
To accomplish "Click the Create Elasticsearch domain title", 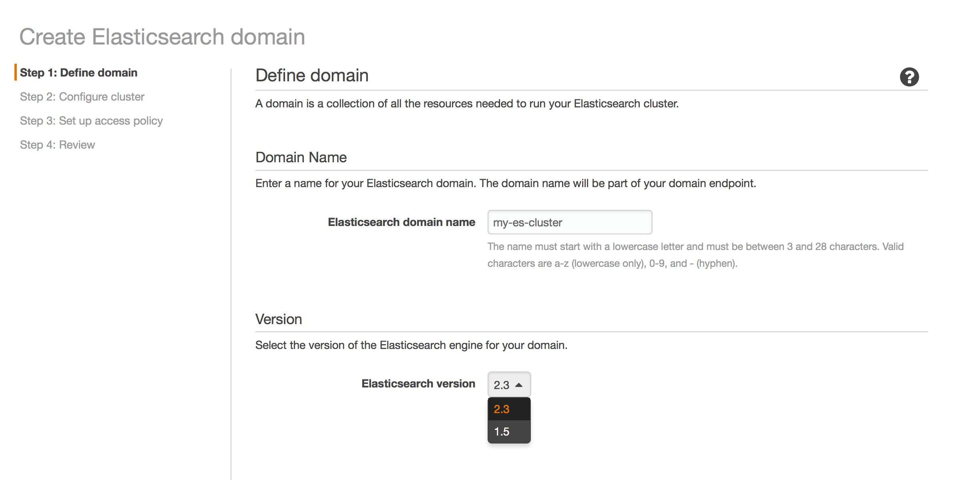I will pos(163,36).
